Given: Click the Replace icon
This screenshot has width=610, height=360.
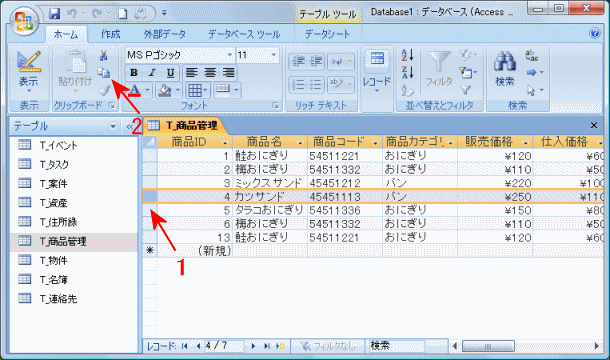Looking at the screenshot, I should (531, 55).
